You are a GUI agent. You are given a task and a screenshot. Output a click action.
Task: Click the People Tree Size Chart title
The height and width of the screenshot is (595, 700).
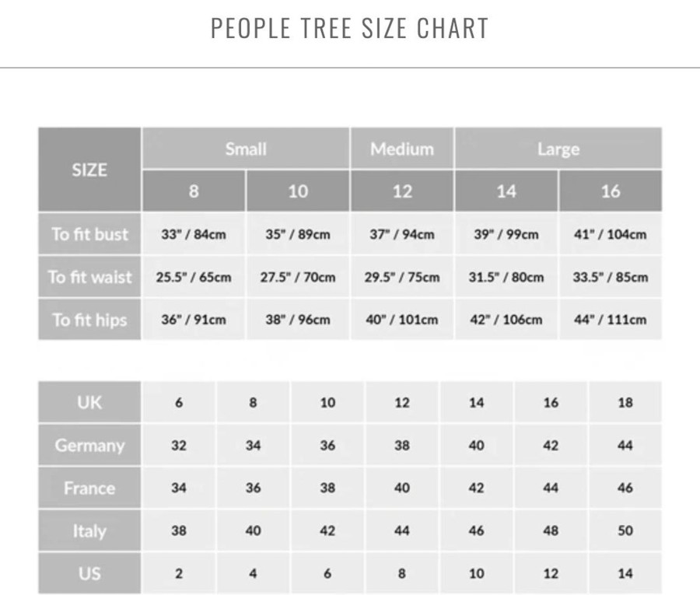pos(349,28)
